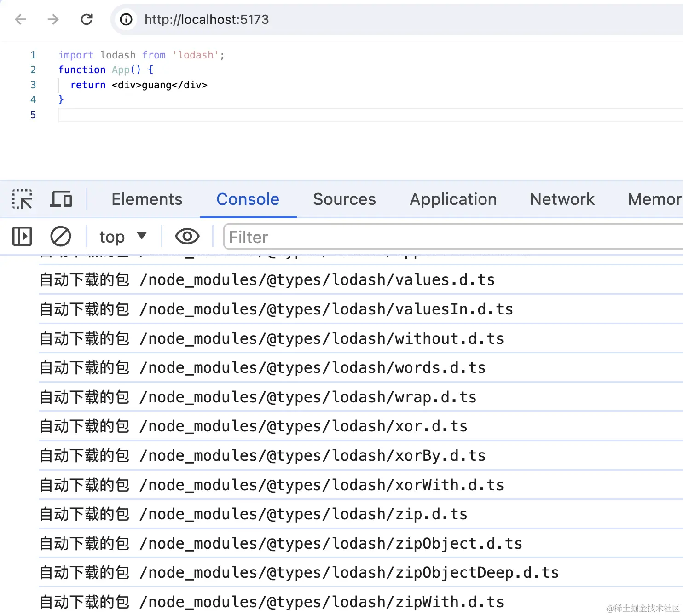
Task: Click line number 2 in the editor
Action: [x=33, y=70]
